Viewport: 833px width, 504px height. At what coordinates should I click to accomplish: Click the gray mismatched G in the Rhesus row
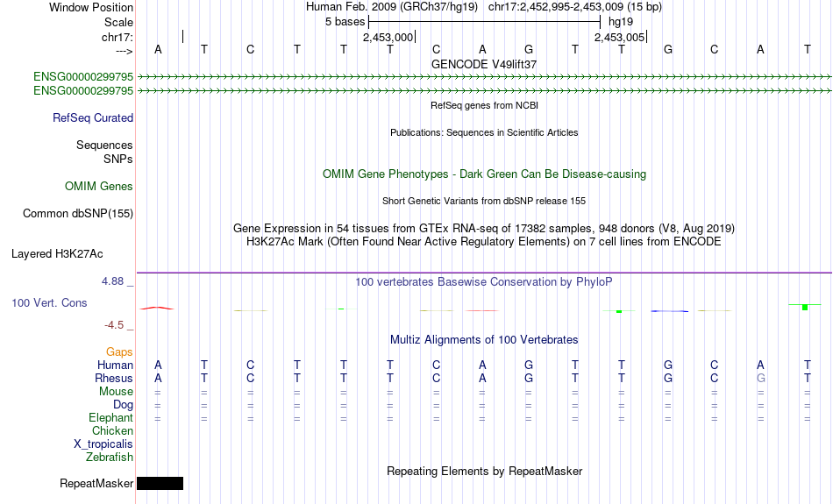(x=761, y=378)
